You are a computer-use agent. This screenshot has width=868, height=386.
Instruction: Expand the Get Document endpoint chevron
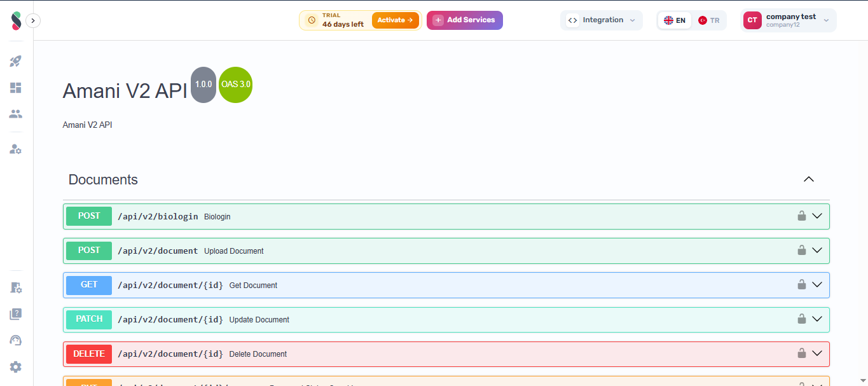818,285
